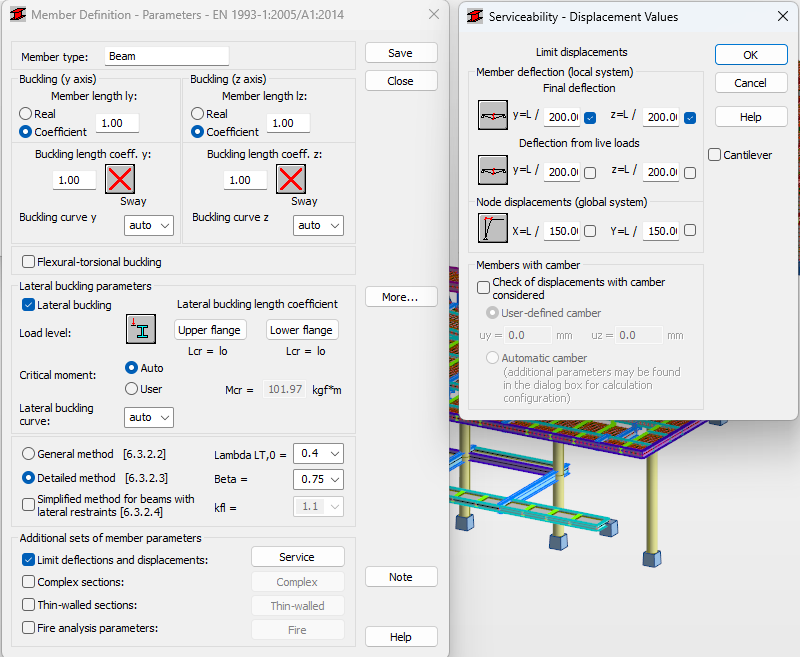Click live loads y=L value field
800x657 pixels.
point(562,172)
